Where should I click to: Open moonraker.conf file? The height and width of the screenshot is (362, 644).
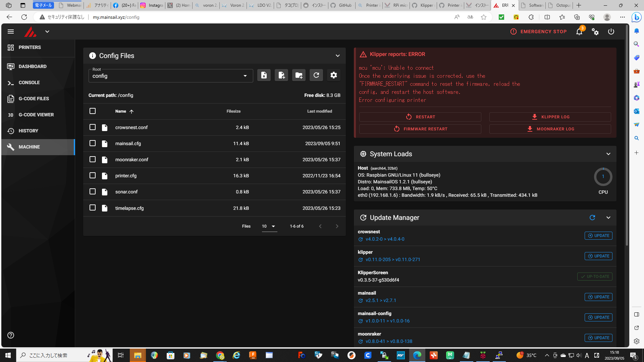click(x=132, y=160)
